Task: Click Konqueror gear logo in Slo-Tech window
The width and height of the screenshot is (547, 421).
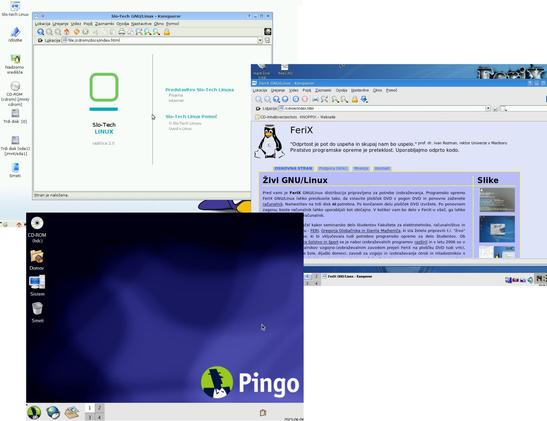Action: (268, 32)
